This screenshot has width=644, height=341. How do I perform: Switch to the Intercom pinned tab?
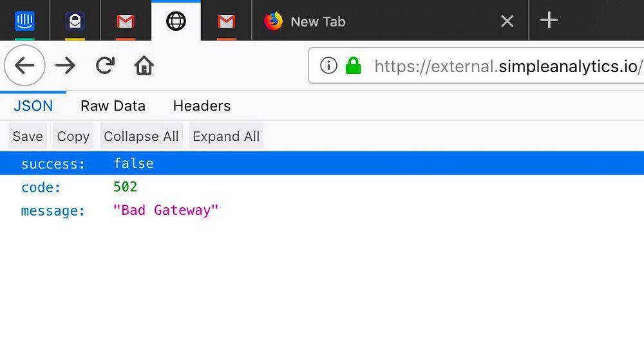[24, 21]
